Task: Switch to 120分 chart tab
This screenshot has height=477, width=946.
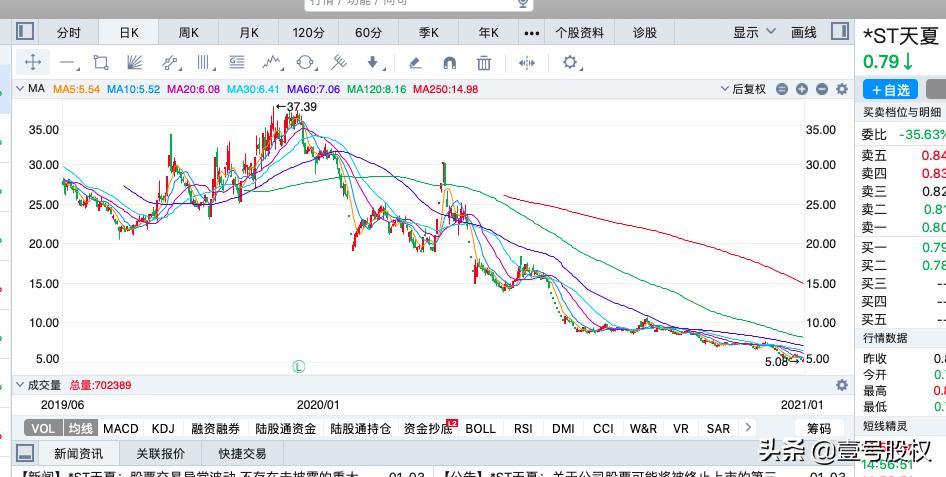Action: coord(308,33)
